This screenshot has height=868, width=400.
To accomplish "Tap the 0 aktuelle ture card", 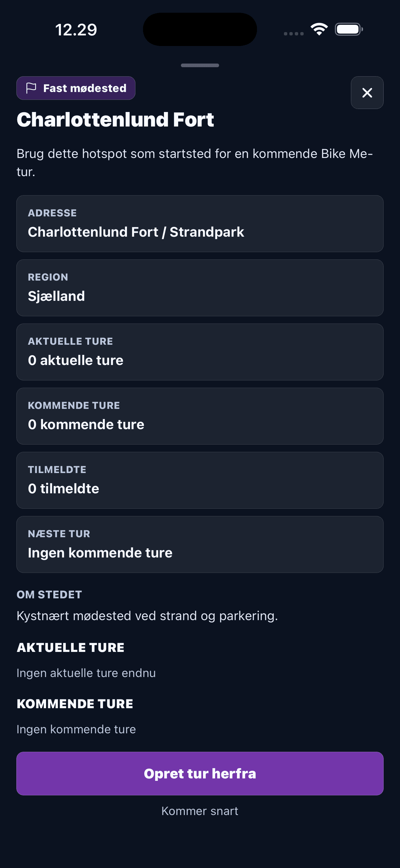I will [200, 352].
